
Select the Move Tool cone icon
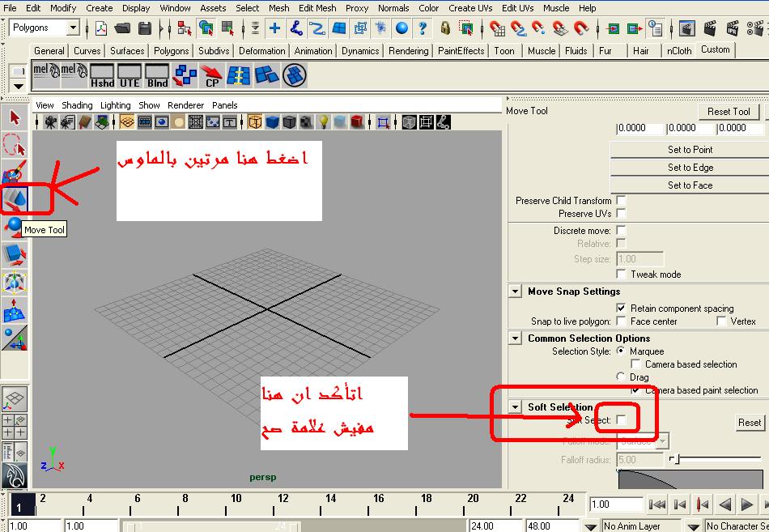(15, 198)
